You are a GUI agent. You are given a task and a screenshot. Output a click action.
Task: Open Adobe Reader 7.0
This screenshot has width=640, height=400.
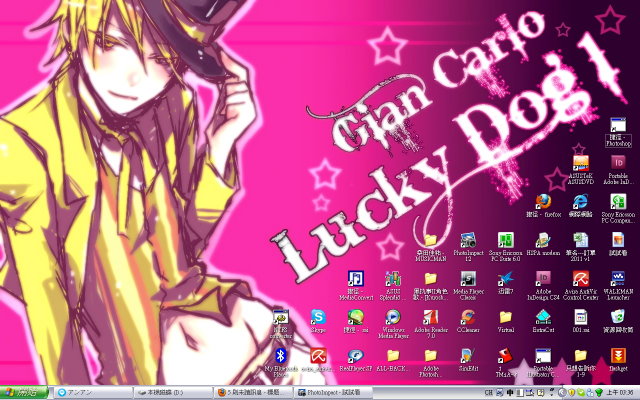pos(430,317)
